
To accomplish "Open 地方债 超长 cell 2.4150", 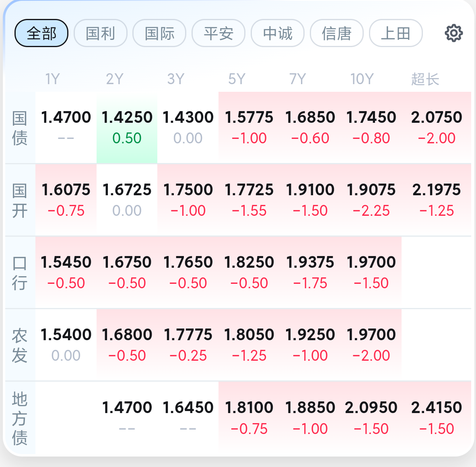I will click(437, 418).
